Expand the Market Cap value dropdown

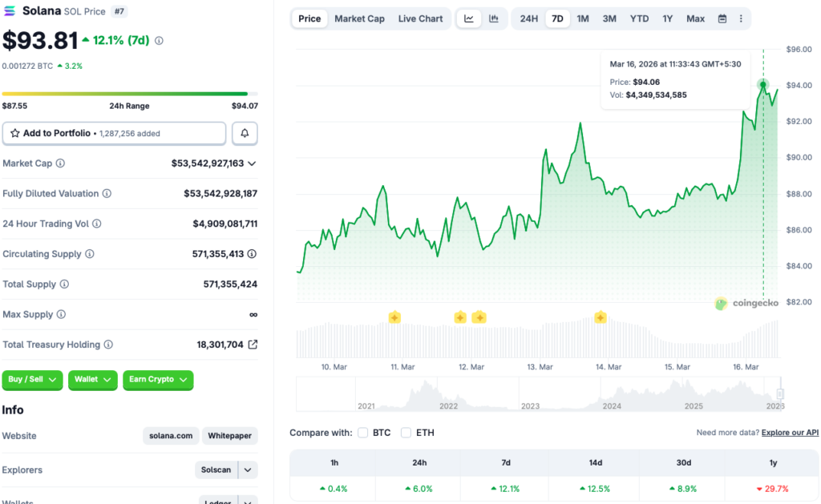click(x=253, y=163)
